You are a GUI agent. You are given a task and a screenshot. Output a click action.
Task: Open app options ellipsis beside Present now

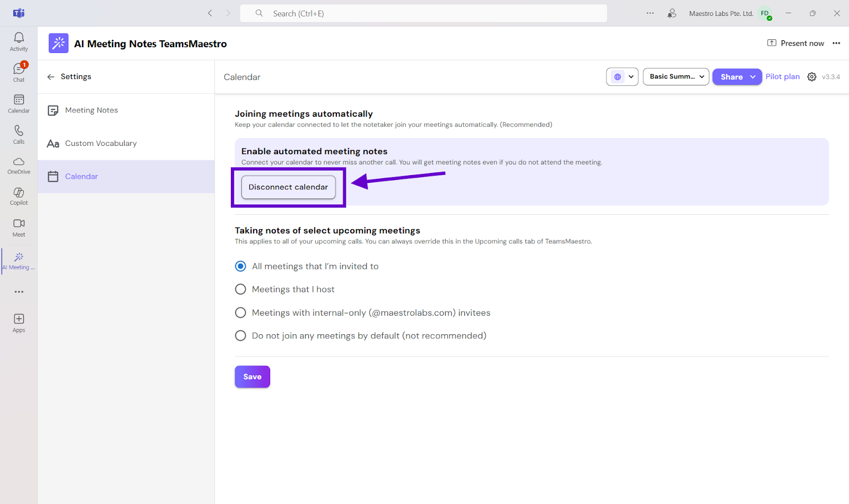coord(836,44)
